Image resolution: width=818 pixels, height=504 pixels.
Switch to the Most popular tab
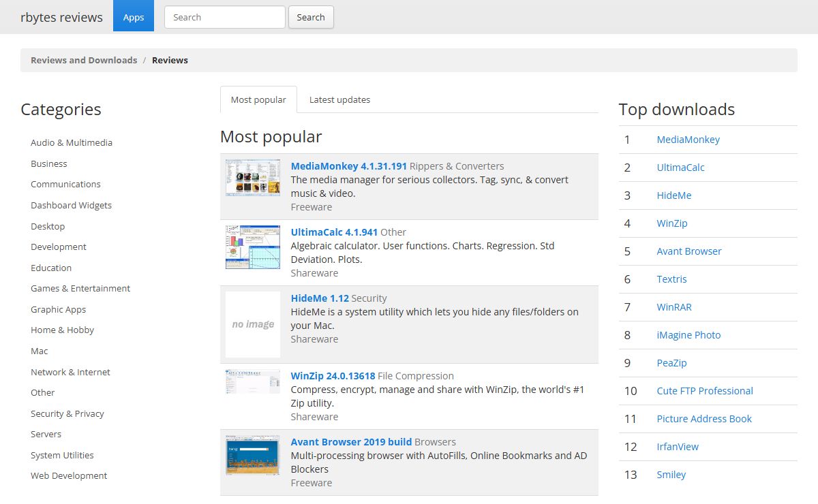(258, 99)
